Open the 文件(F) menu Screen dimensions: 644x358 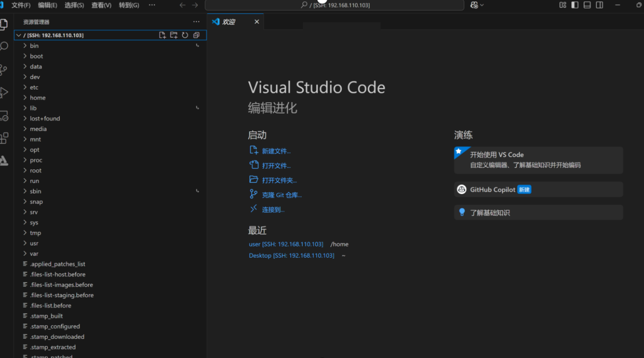[21, 5]
